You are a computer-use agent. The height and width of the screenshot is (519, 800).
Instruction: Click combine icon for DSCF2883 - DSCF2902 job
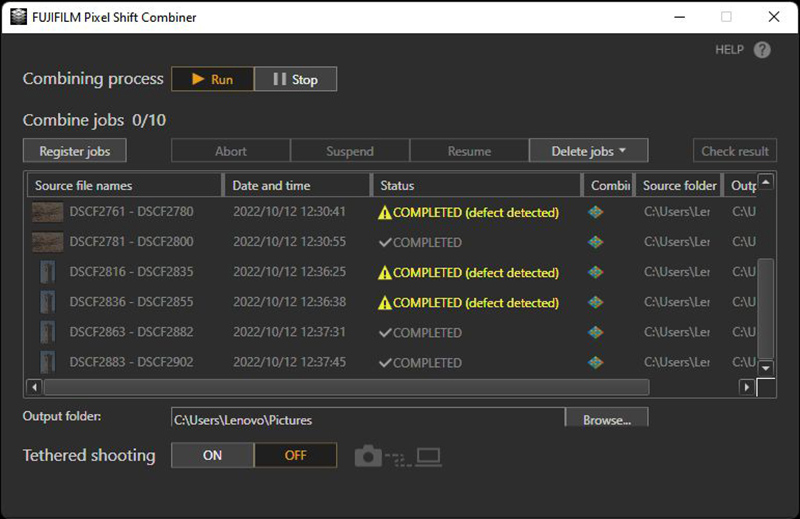(x=596, y=362)
